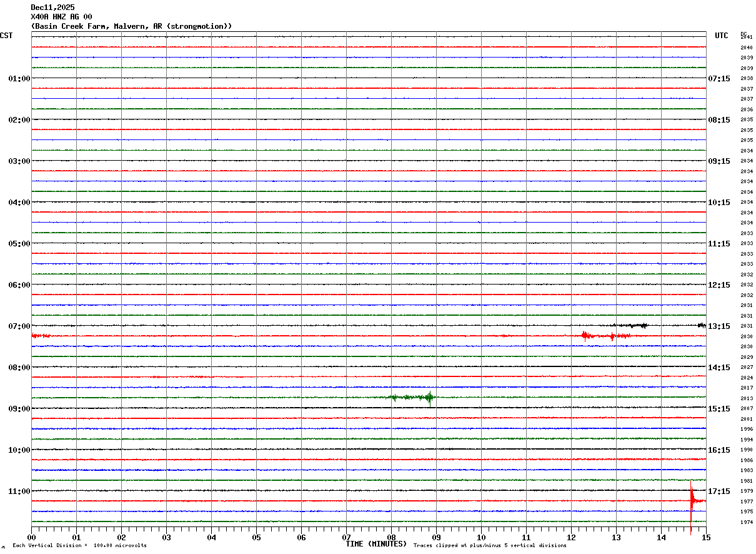
Task: Click the Traces clipped at plus/minus 5 note
Action: pyautogui.click(x=490, y=546)
